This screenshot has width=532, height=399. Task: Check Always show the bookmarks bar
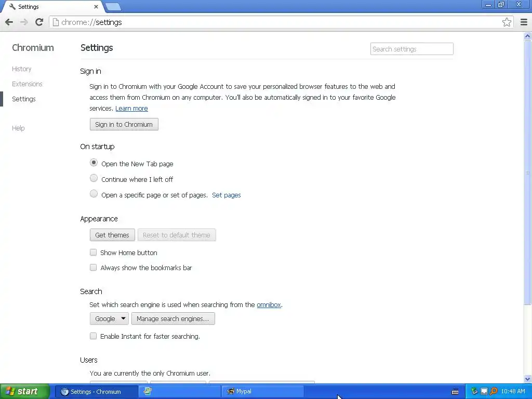tap(94, 268)
